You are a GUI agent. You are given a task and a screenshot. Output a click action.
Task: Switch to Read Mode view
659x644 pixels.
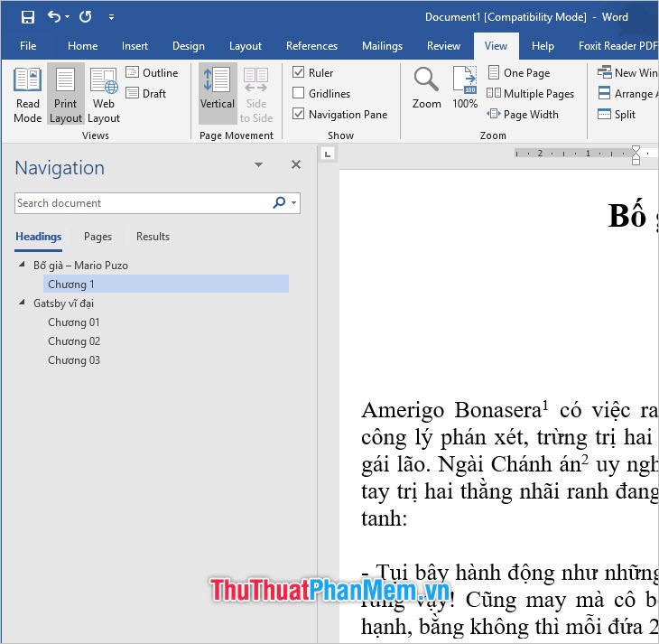point(28,95)
